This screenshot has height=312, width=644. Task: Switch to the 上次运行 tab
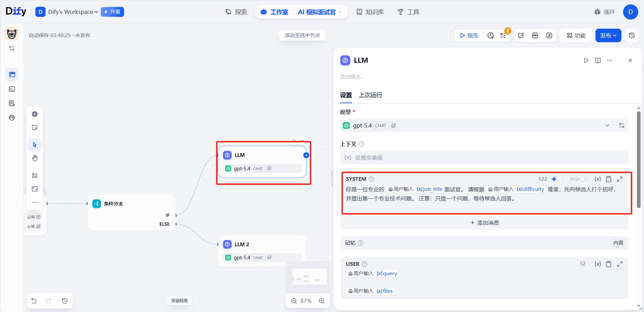click(x=370, y=95)
